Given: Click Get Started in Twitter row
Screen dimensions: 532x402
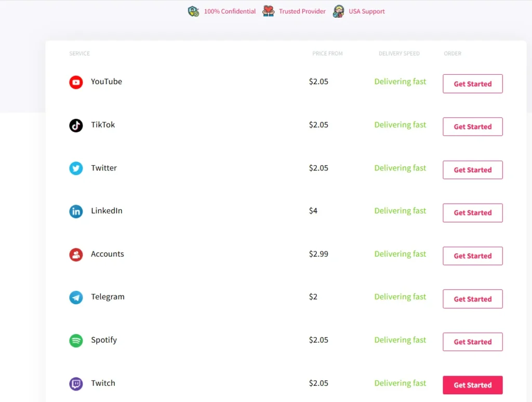Looking at the screenshot, I should coord(472,170).
